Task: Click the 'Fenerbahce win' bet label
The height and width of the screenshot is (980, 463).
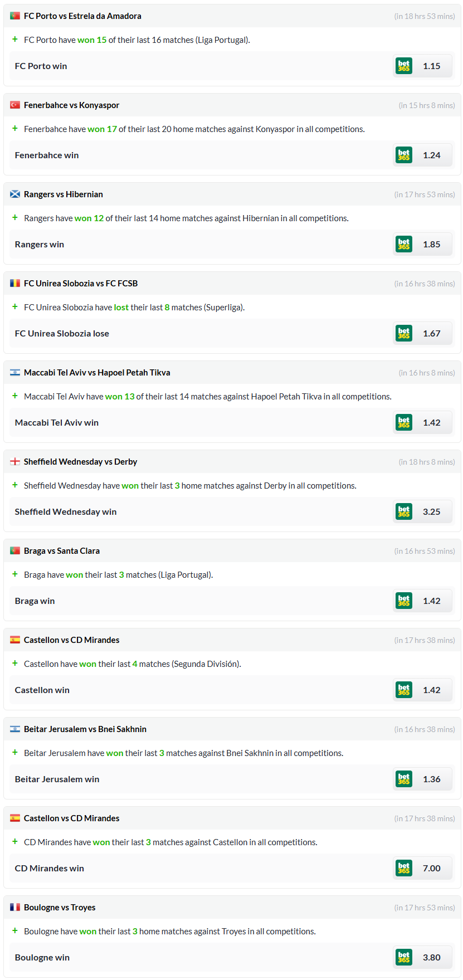Action: tap(47, 155)
